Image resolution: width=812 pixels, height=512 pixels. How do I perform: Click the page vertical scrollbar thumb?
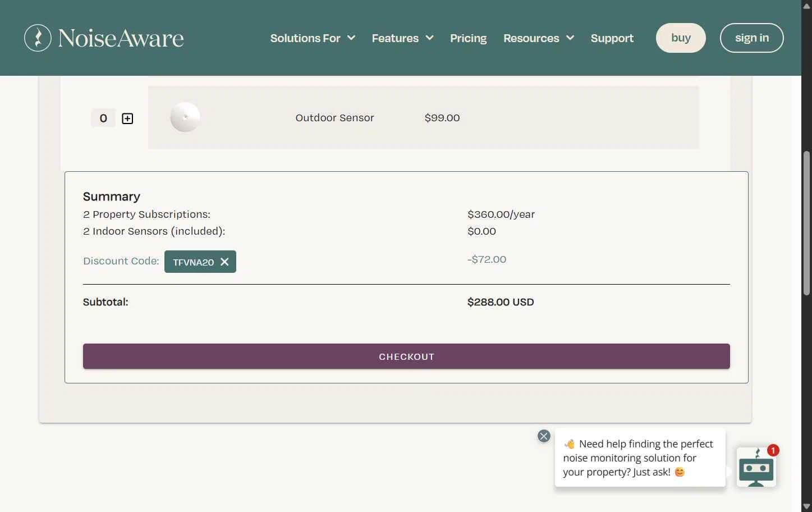[x=806, y=223]
